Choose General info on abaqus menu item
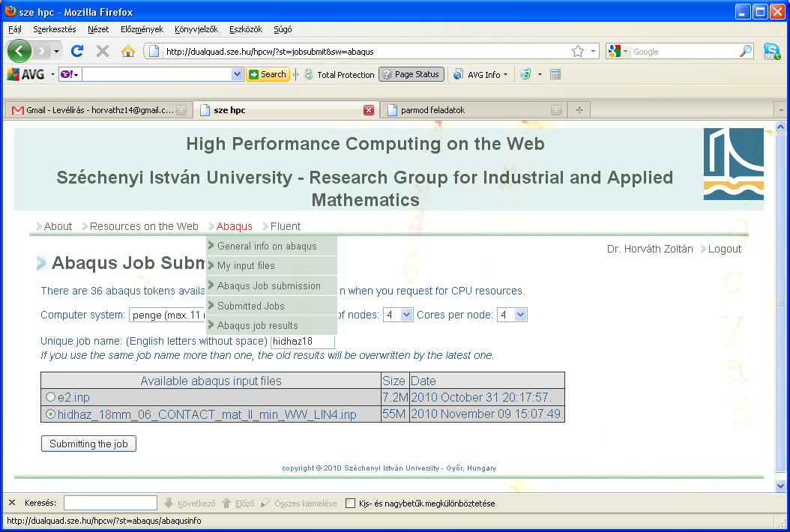Screen dimensions: 790x532 271,246
